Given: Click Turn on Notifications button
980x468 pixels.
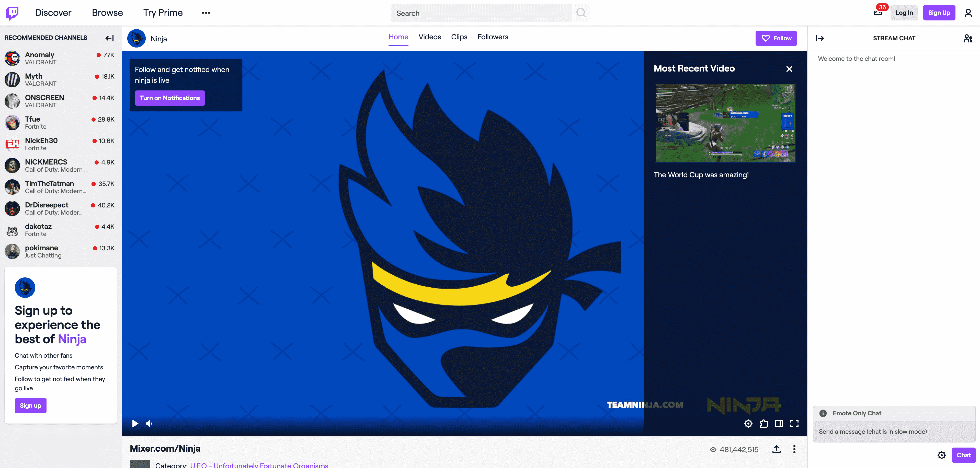Looking at the screenshot, I should pos(170,98).
